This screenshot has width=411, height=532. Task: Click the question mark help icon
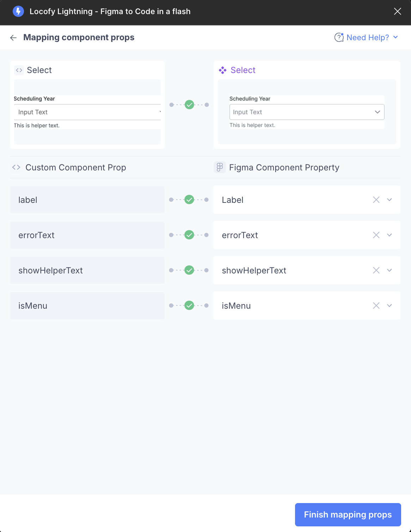338,37
